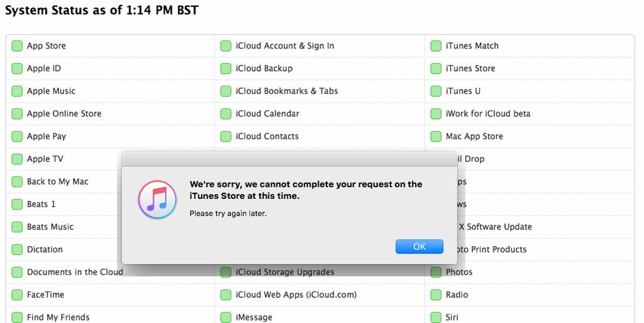Image resolution: width=644 pixels, height=323 pixels.
Task: Click the dialog's title bar
Action: (x=289, y=158)
